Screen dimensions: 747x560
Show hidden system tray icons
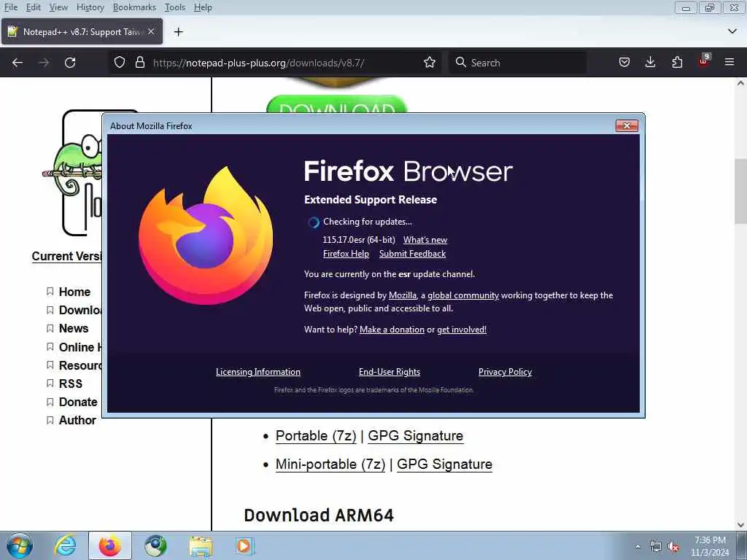pos(638,546)
